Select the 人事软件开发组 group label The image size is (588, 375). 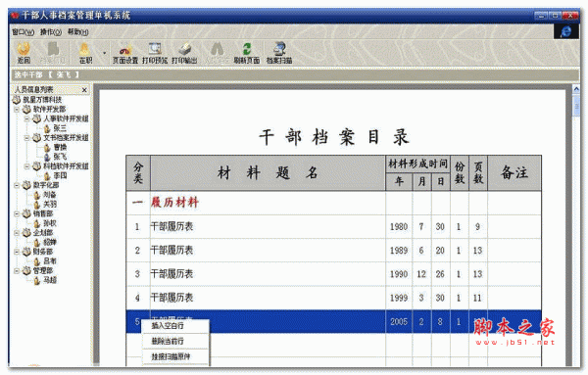(66, 118)
